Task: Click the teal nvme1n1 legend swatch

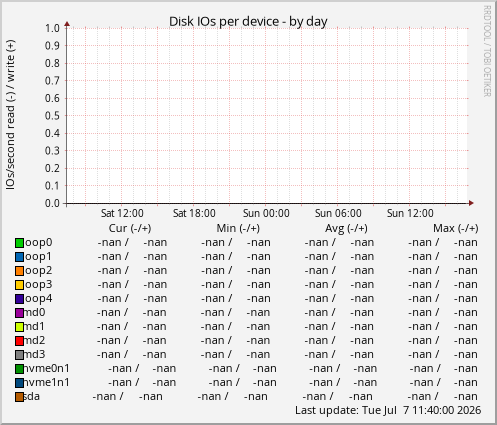Action: (x=19, y=383)
